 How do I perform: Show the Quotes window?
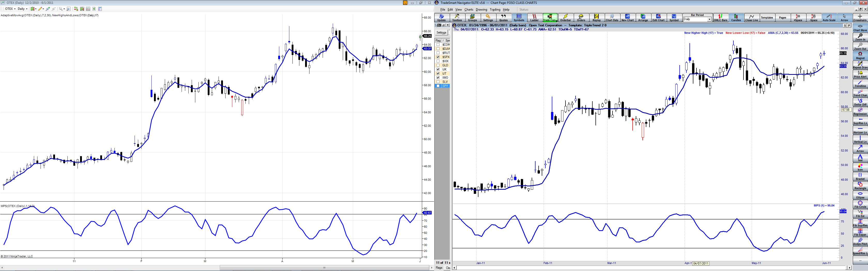(503, 18)
